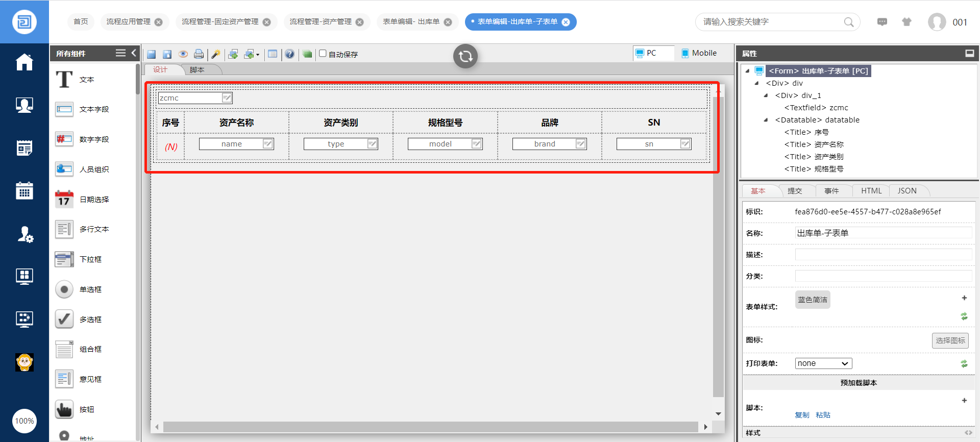
Task: Click the user-on-screen icon in the left sidebar
Action: 24,105
